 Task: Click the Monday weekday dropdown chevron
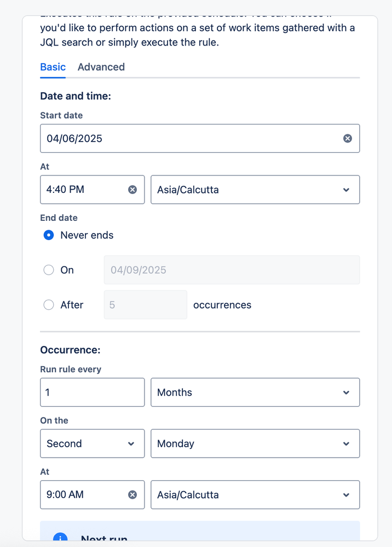(346, 444)
